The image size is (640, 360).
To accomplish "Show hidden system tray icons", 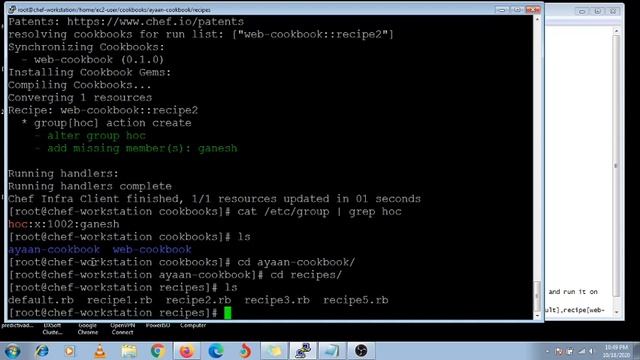I will (x=548, y=351).
